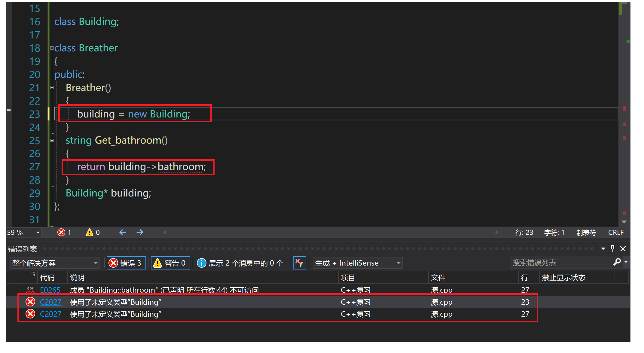The width and height of the screenshot is (644, 353).
Task: Open the E0265 error code link
Action: click(50, 290)
